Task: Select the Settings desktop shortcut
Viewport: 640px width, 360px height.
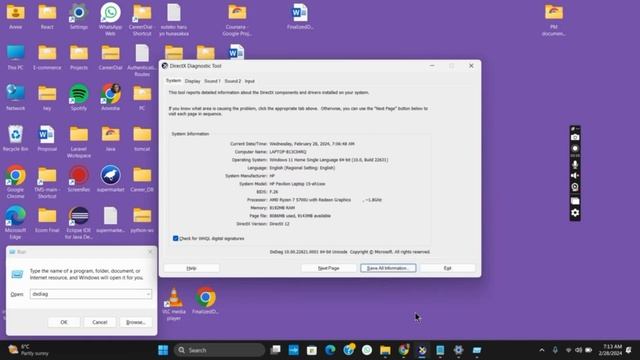Action: tap(79, 16)
